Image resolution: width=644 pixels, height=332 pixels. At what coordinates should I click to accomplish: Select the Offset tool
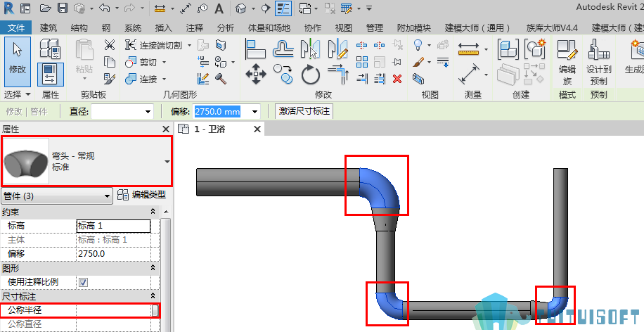point(283,49)
